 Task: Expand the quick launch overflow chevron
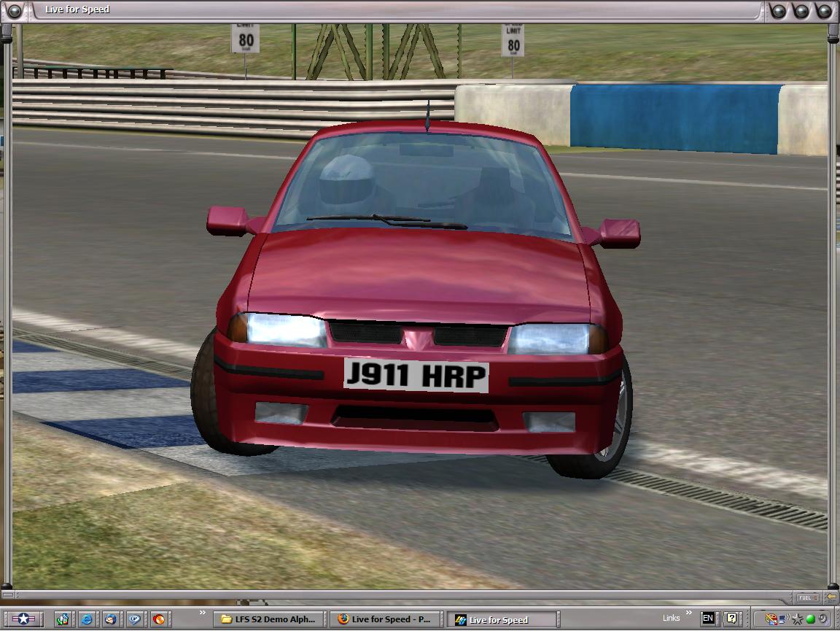pyautogui.click(x=203, y=613)
